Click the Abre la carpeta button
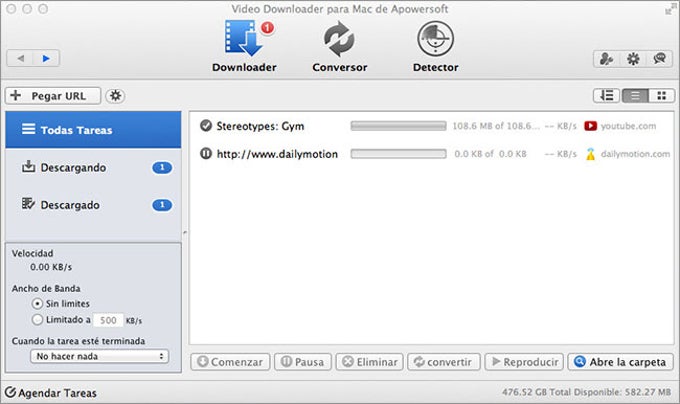This screenshot has width=680, height=404. click(x=621, y=362)
